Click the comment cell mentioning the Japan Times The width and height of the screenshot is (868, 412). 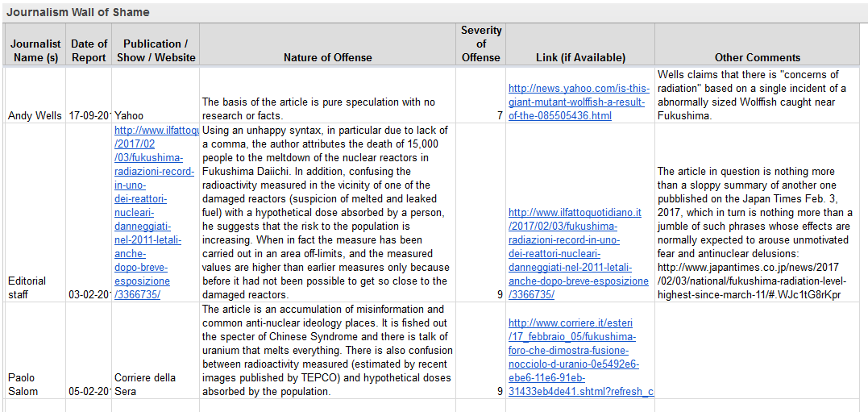[x=757, y=233]
